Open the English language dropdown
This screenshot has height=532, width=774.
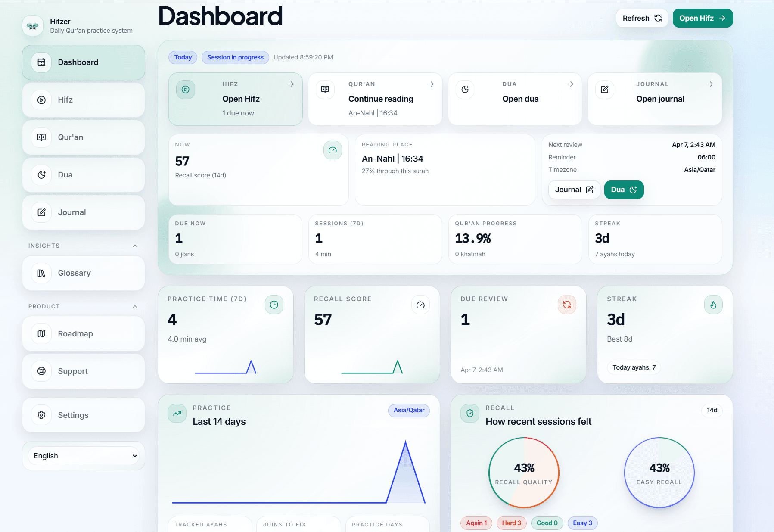click(83, 455)
